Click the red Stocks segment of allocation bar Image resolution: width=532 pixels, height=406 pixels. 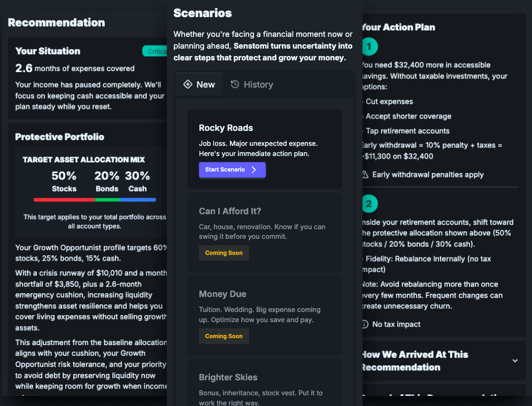tap(64, 200)
